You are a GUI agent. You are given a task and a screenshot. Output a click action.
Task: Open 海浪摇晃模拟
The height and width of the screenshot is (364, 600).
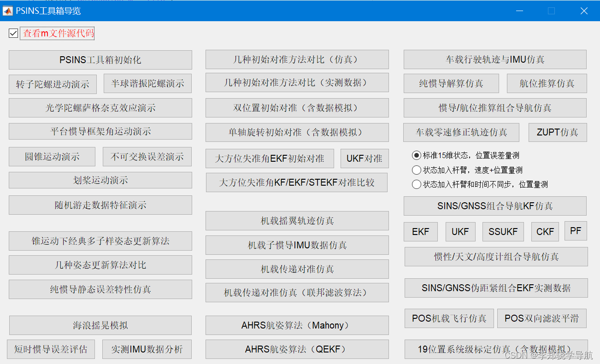[100, 325]
